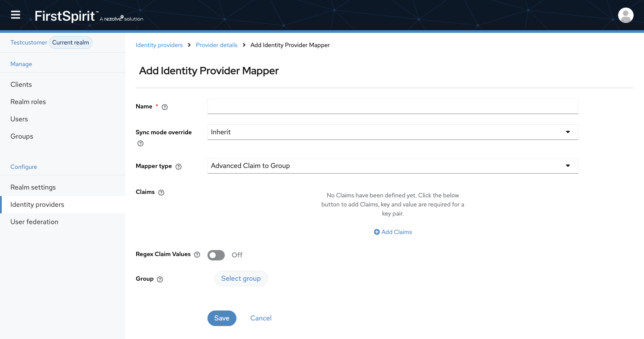Click the Add Claims link

coord(393,232)
